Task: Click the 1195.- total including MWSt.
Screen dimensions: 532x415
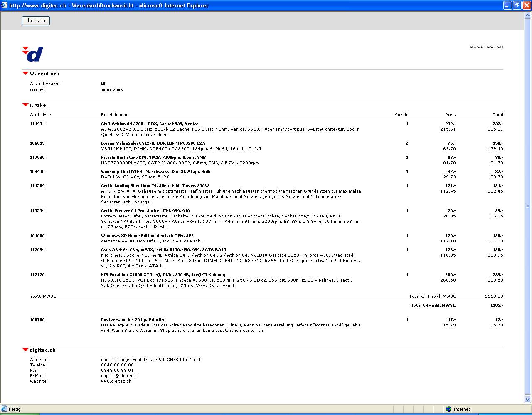Action: coord(497,306)
